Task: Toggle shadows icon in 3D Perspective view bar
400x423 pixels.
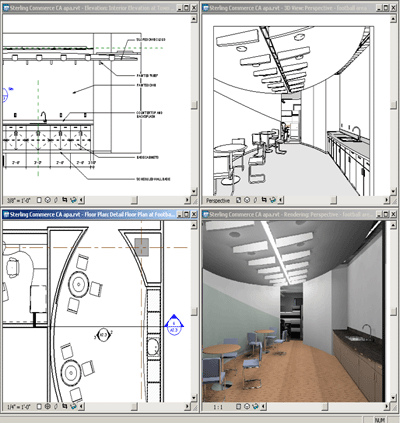Action: pyautogui.click(x=255, y=200)
